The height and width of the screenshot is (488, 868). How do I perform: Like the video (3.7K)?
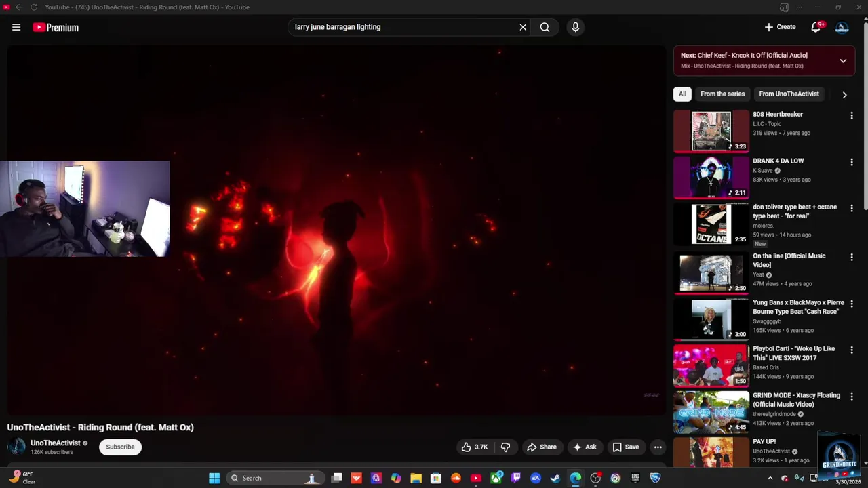[x=475, y=447]
